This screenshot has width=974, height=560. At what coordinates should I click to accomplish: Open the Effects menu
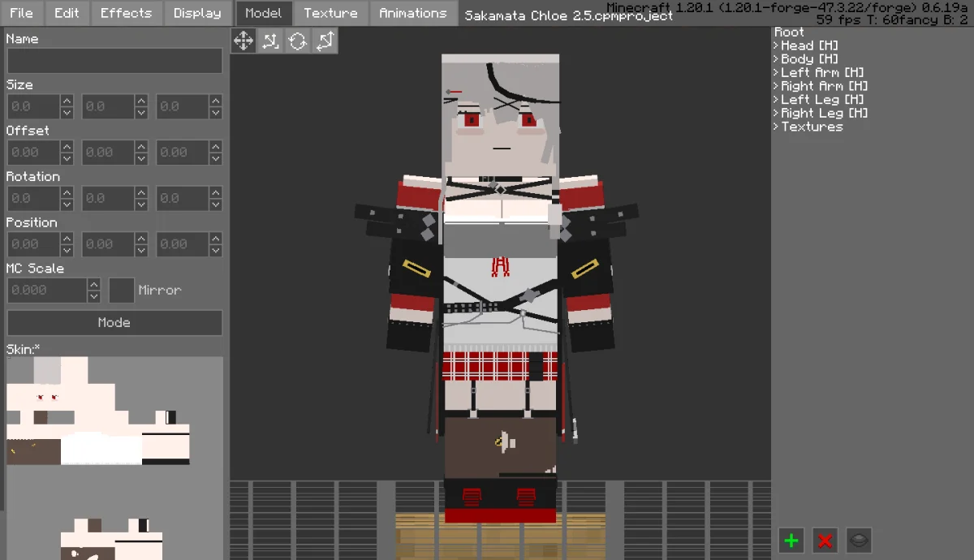pos(126,13)
